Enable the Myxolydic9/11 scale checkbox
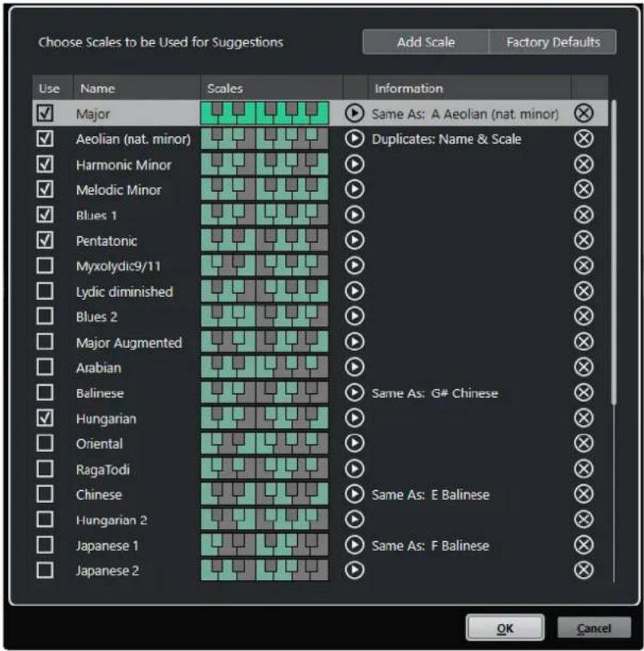The height and width of the screenshot is (651, 644). point(45,265)
